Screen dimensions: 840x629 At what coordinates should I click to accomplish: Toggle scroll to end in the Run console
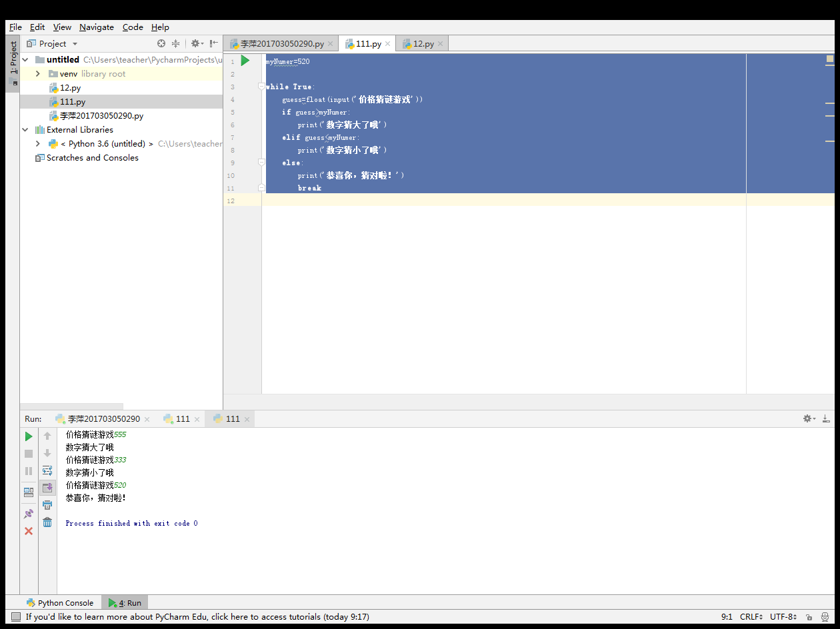47,488
